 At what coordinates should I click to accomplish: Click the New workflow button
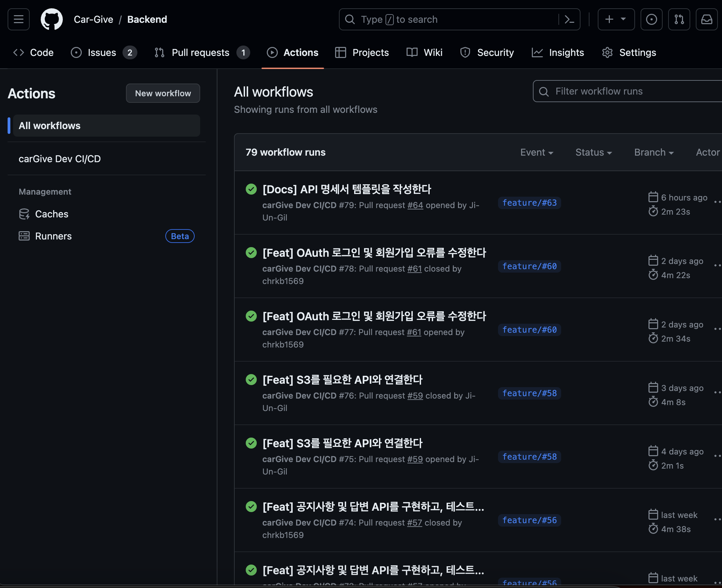tap(163, 93)
